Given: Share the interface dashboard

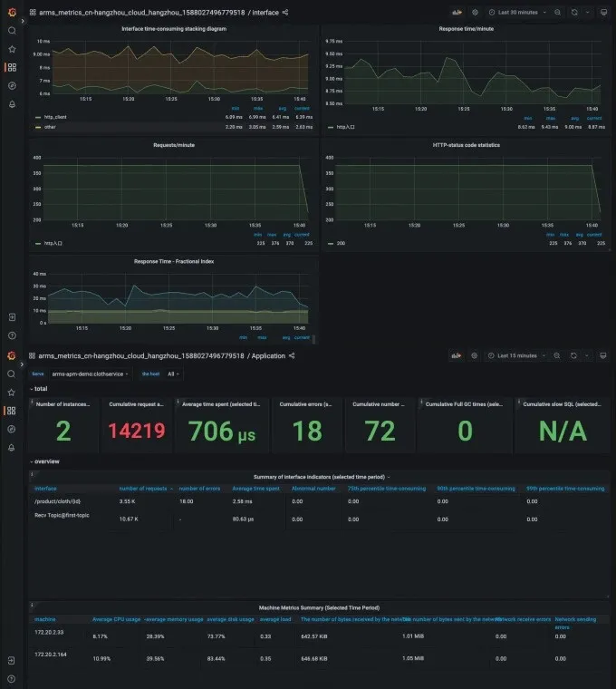Looking at the screenshot, I should click(285, 13).
